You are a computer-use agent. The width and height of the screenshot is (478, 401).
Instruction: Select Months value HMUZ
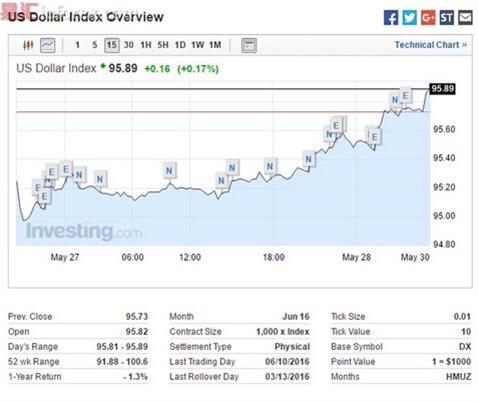point(459,377)
